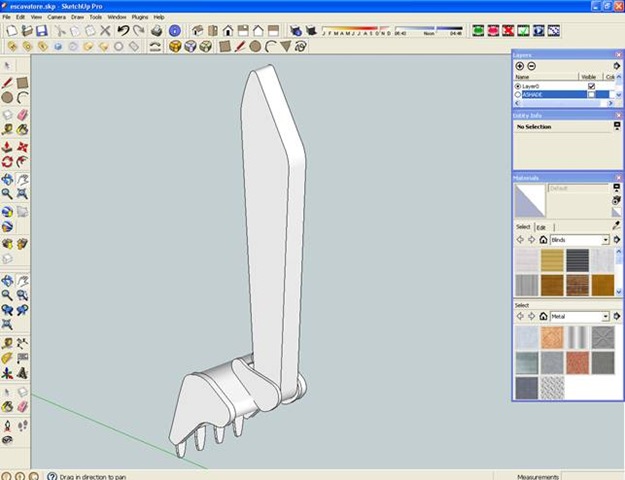Image resolution: width=625 pixels, height=480 pixels.
Task: Open the Plugins menu
Action: point(142,17)
